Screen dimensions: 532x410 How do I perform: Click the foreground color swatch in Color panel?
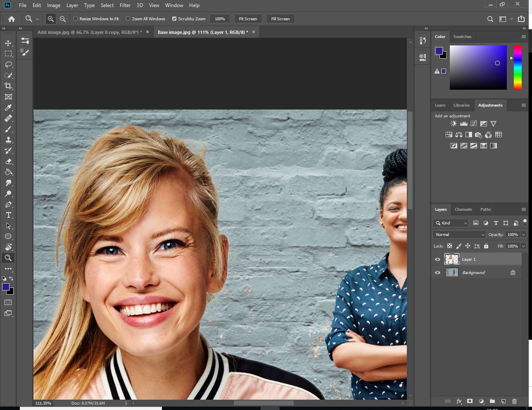click(439, 51)
